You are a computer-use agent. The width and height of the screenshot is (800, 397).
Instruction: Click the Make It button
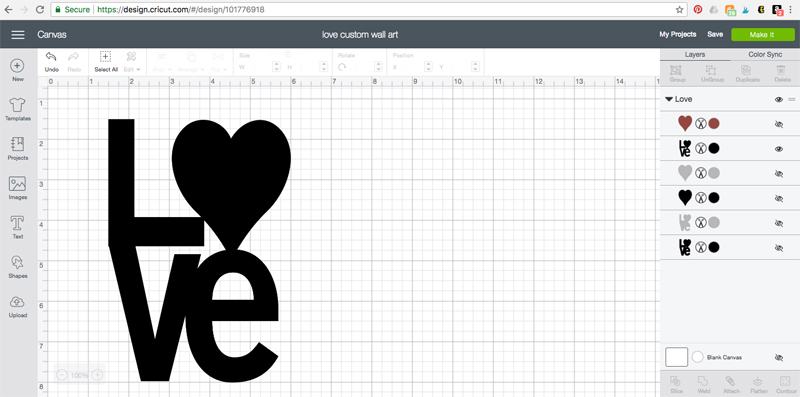762,35
